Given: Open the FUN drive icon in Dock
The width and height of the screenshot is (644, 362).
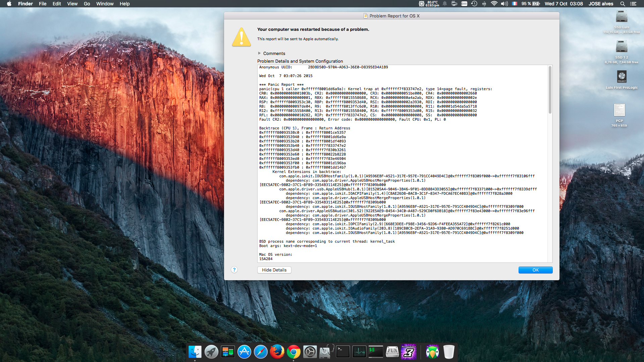Looking at the screenshot, I should 392,352.
